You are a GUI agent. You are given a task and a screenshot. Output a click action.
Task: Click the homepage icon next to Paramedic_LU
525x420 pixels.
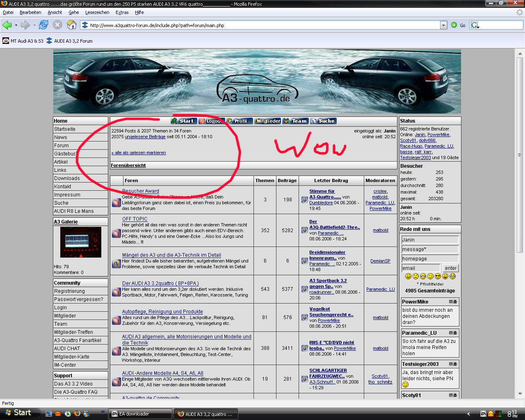tap(455, 333)
